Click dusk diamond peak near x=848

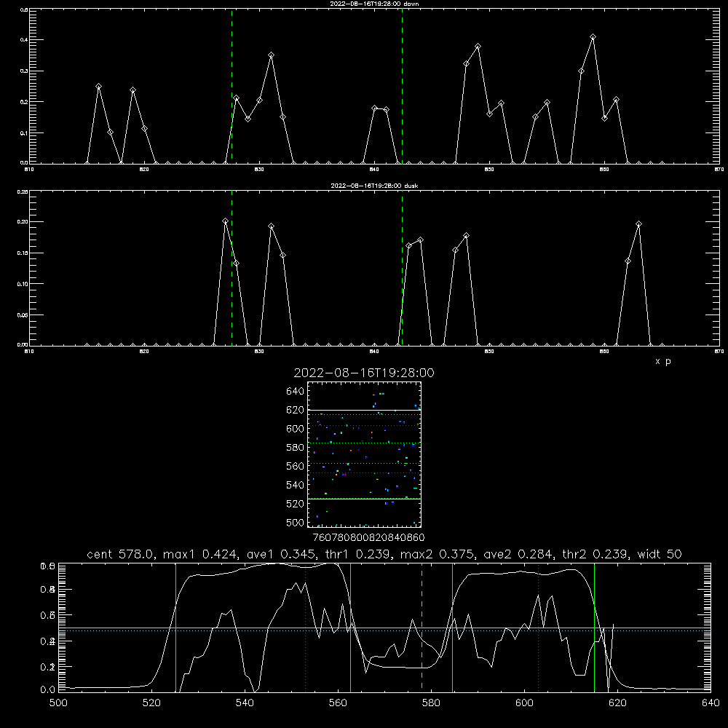pyautogui.click(x=466, y=236)
